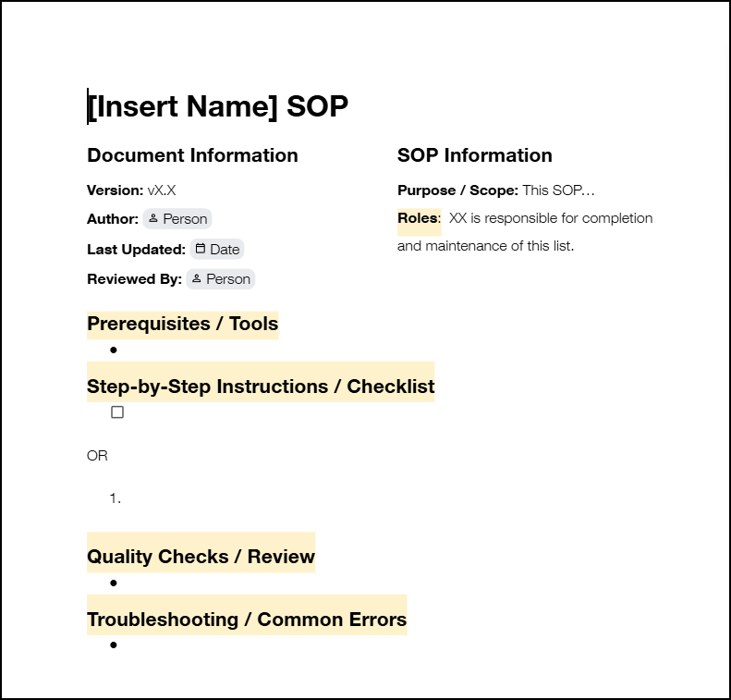Click the Reviewed By: label
731x700 pixels.
pyautogui.click(x=134, y=279)
